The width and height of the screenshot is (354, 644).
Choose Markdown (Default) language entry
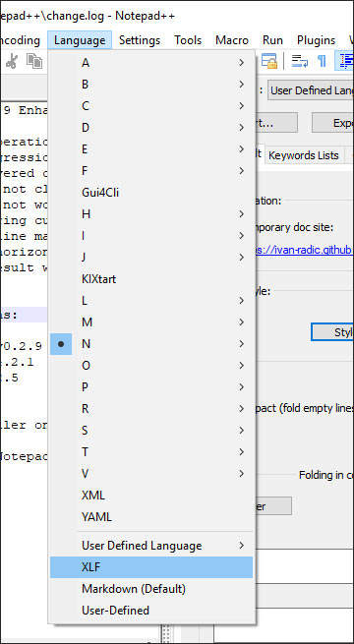[x=151, y=589]
